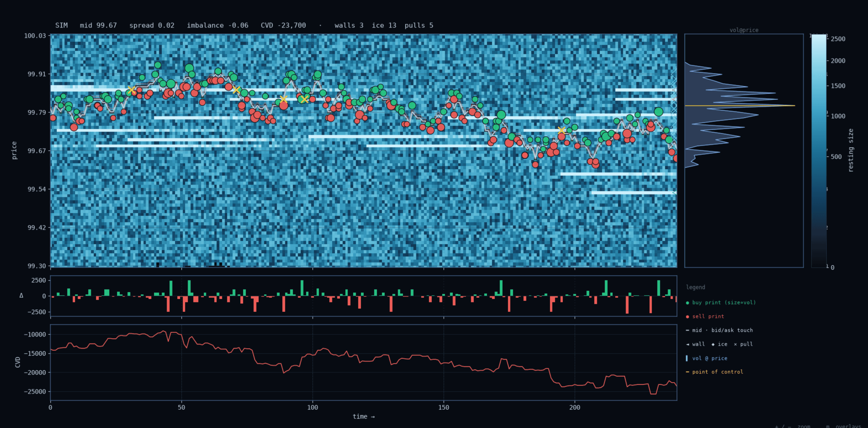Click the 1000 tick on colorbar

(x=838, y=116)
